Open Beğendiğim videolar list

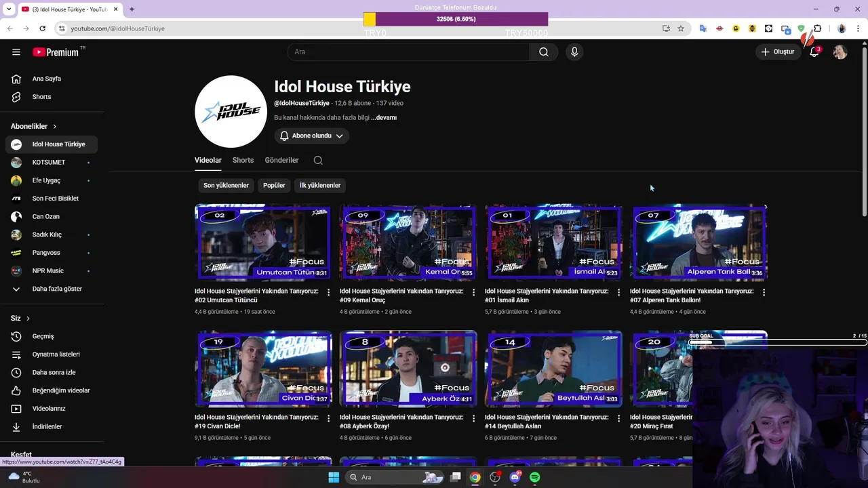51,390
